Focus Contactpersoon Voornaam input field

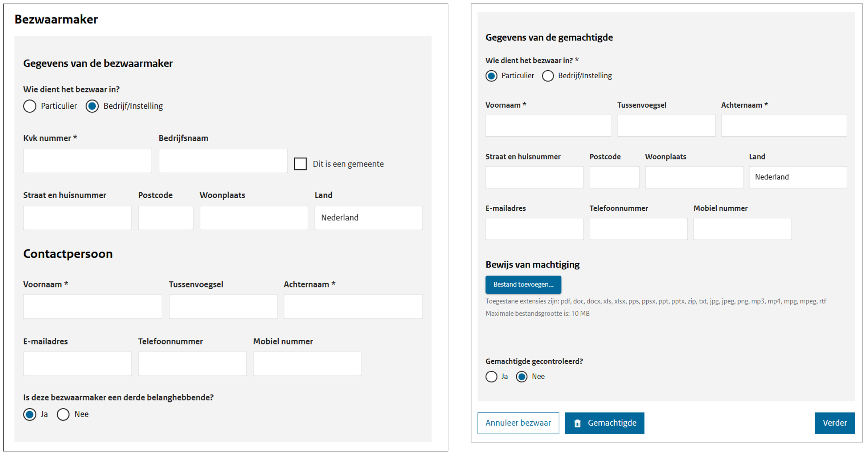(x=93, y=307)
